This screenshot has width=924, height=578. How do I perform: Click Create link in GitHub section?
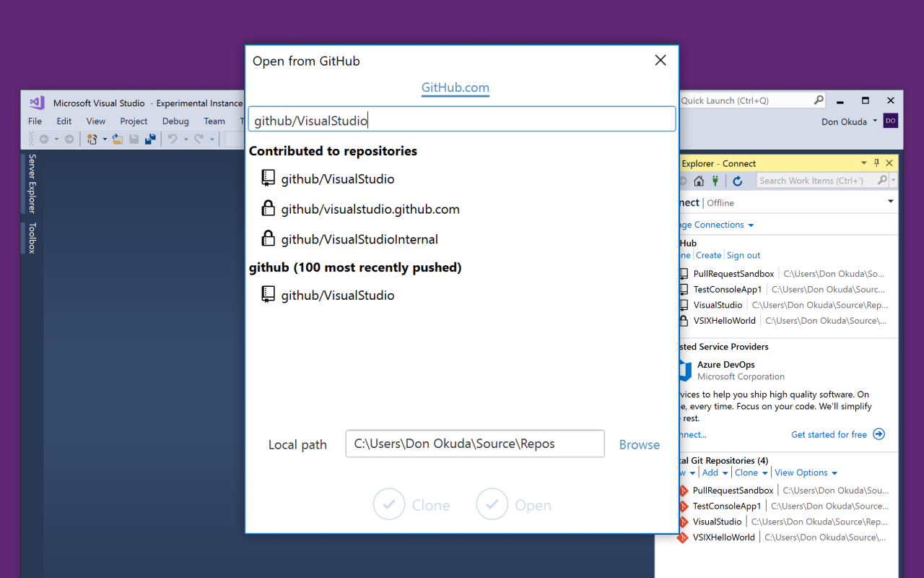click(708, 255)
